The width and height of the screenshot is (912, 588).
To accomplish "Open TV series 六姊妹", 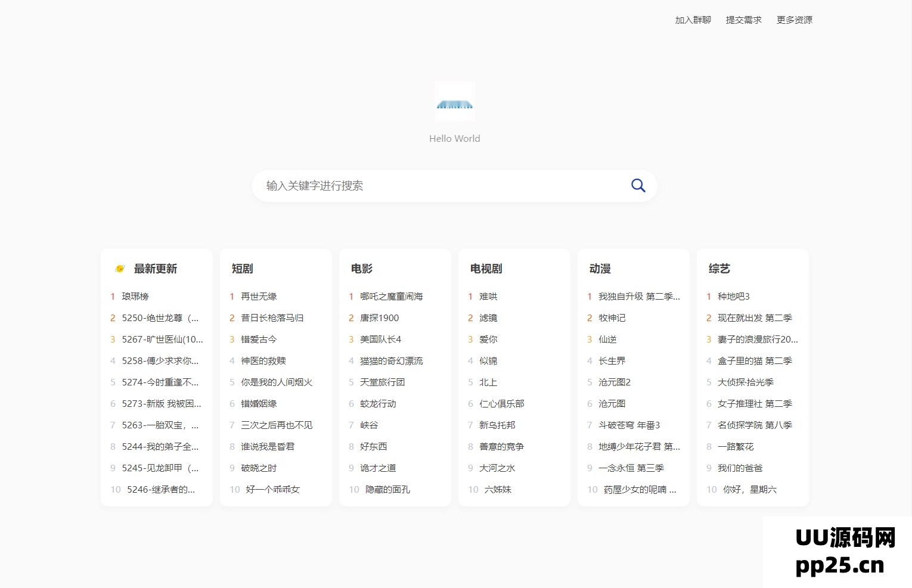I will click(498, 490).
